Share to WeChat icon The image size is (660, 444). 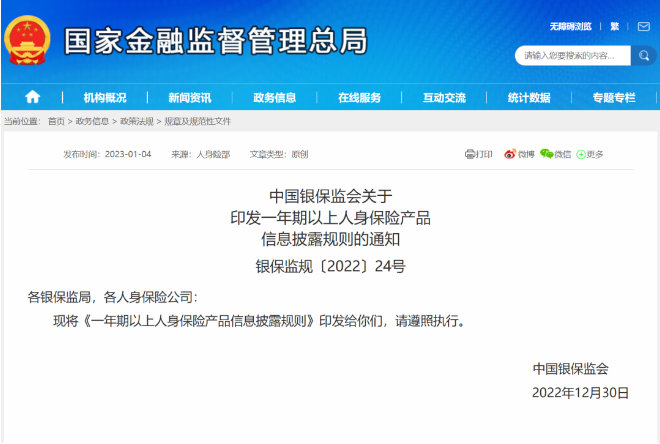click(x=546, y=154)
